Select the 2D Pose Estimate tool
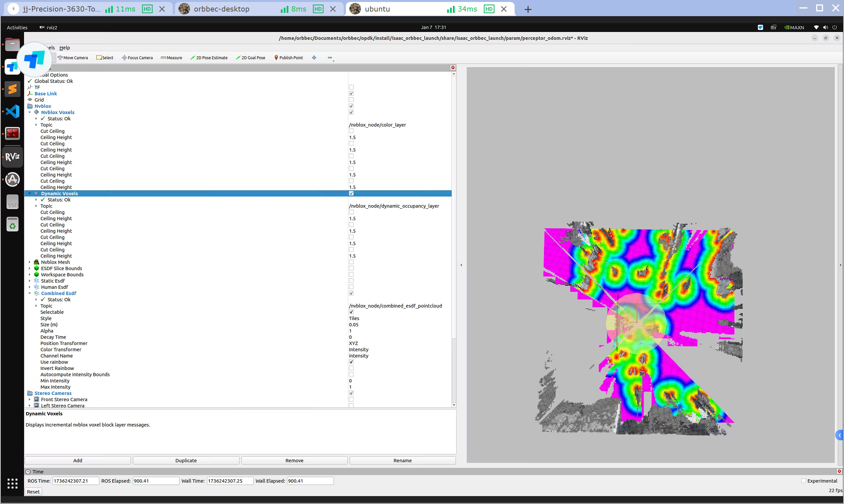Image resolution: width=844 pixels, height=504 pixels. click(209, 58)
